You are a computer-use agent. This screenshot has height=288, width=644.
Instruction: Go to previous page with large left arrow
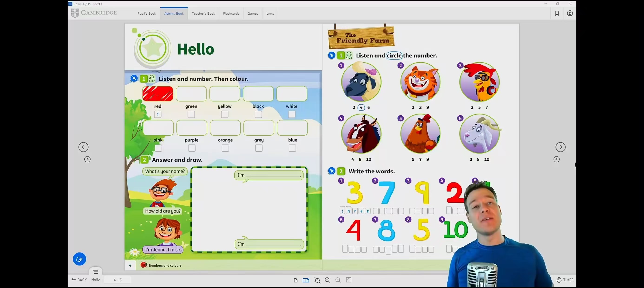[x=83, y=147]
